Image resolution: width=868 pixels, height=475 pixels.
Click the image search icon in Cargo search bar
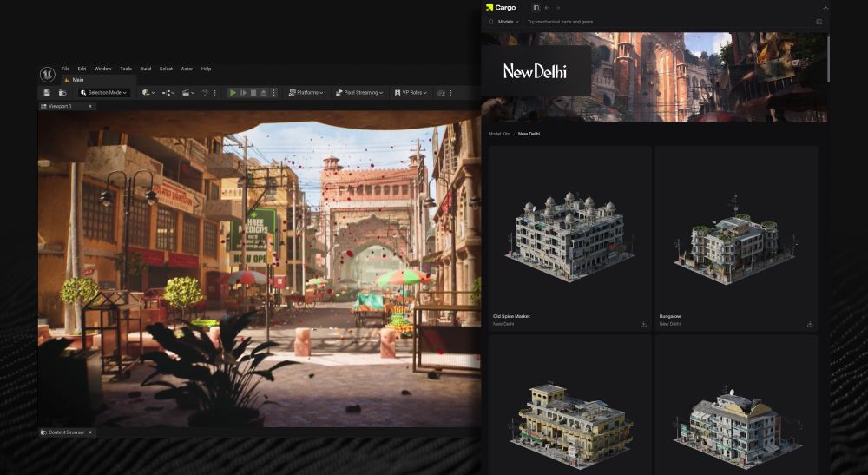pos(819,22)
